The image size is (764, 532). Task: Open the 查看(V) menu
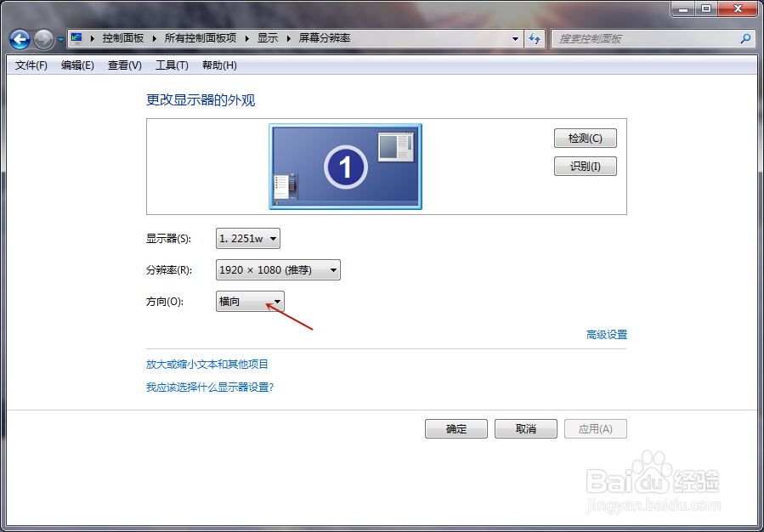124,65
